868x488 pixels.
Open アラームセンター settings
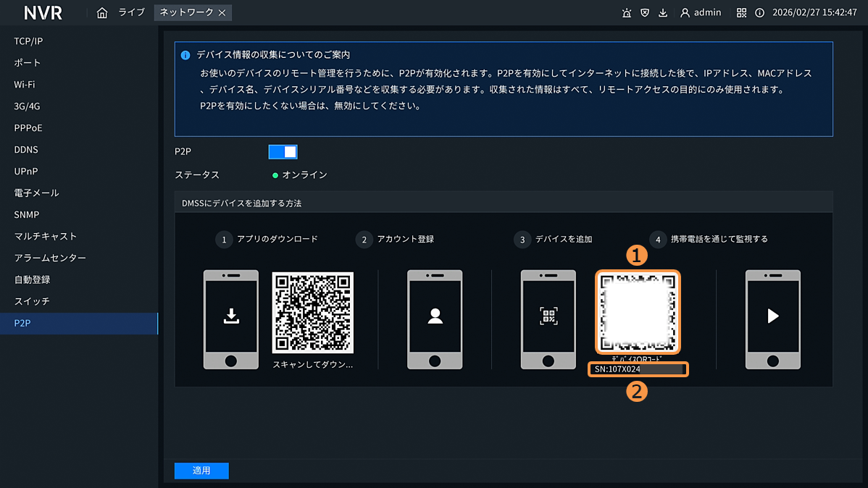(x=50, y=258)
